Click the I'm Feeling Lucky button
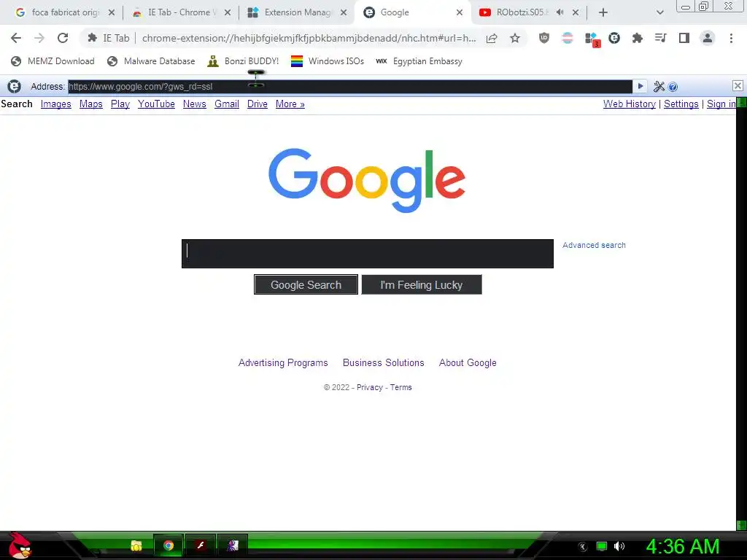Viewport: 747px width, 560px height. [x=422, y=285]
